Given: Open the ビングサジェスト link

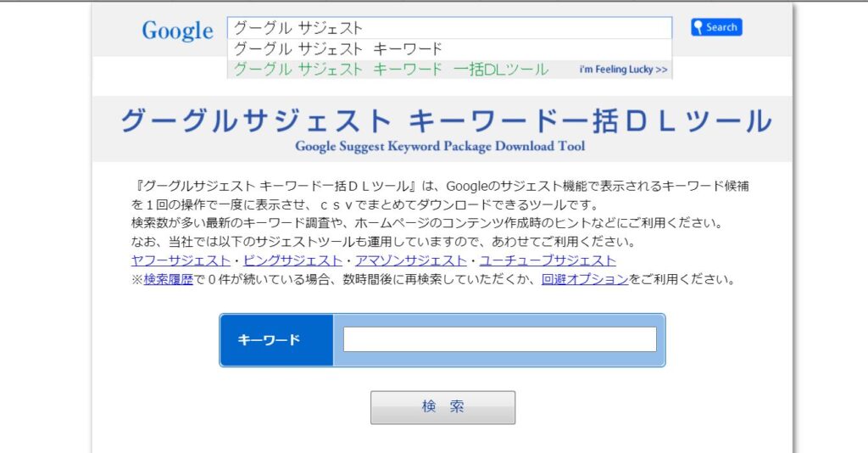Looking at the screenshot, I should pyautogui.click(x=292, y=260).
